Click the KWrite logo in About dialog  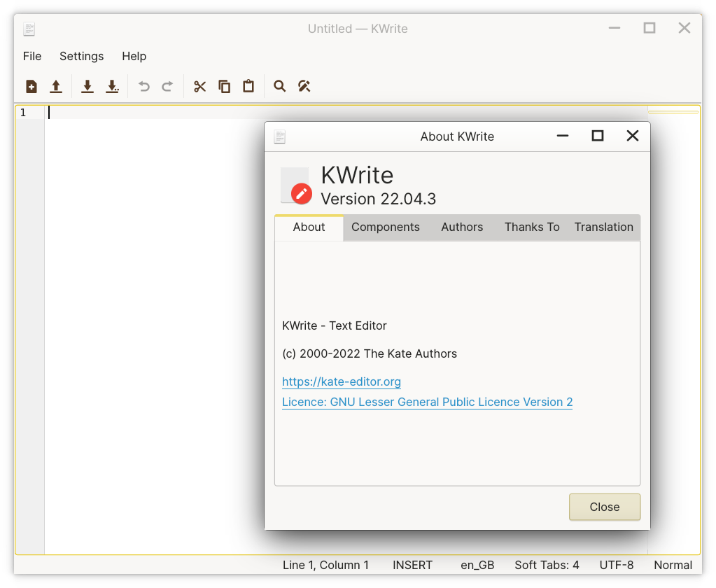pyautogui.click(x=296, y=185)
